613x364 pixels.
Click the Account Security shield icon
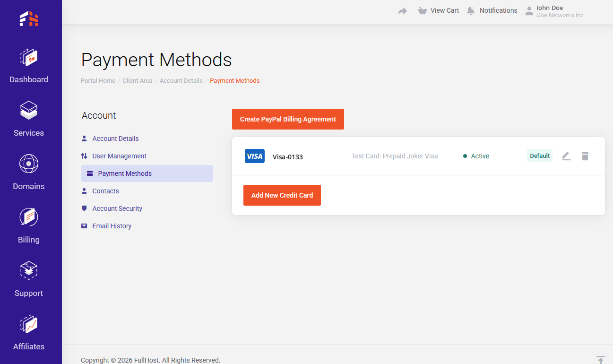point(84,208)
